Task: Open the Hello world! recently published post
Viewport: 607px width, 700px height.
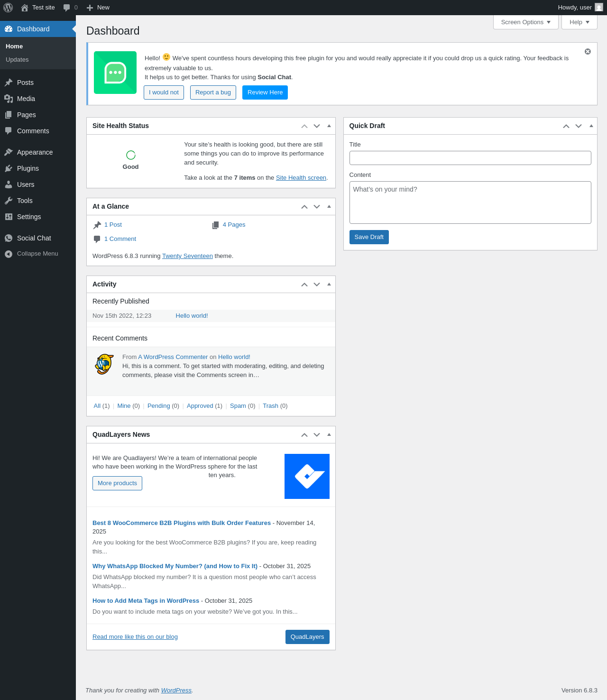Action: pos(192,316)
